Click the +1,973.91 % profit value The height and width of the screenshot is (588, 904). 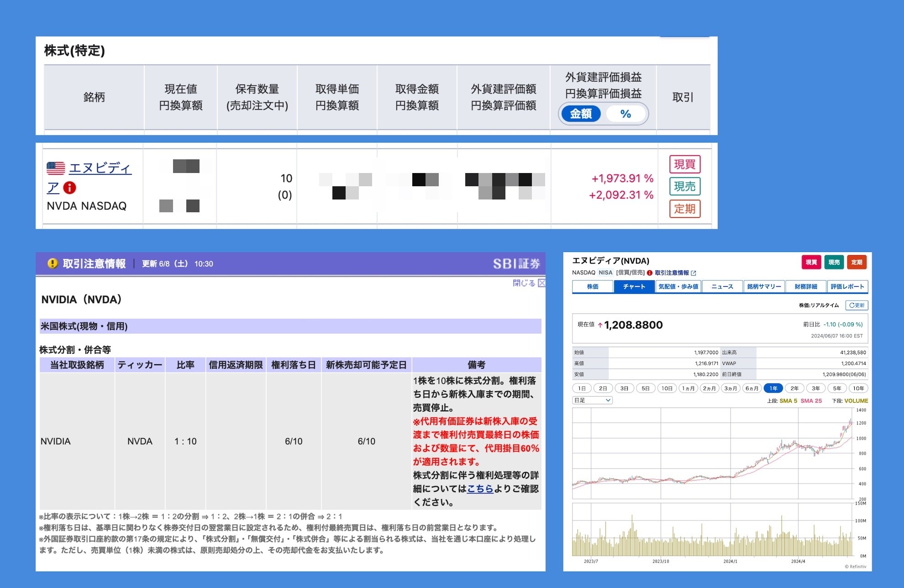click(x=622, y=178)
